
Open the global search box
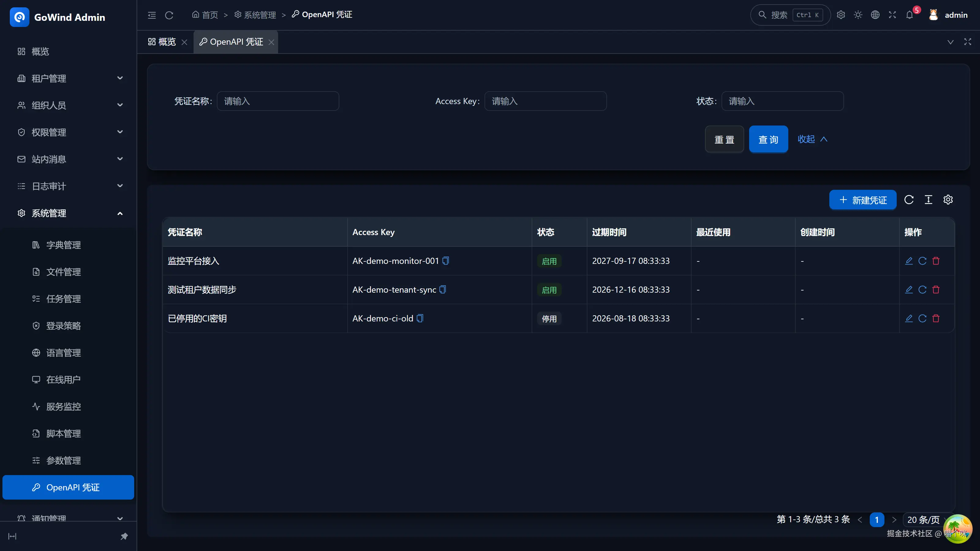pyautogui.click(x=790, y=15)
